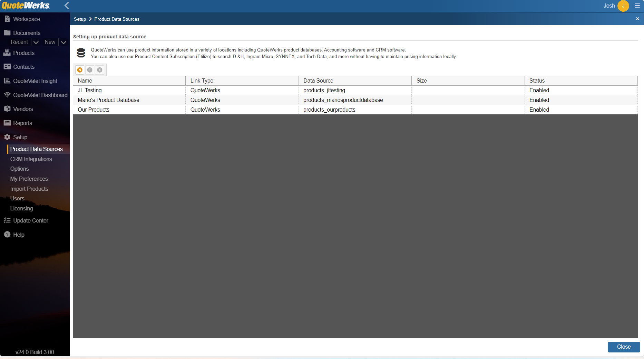Click the orange J user avatar
The height and width of the screenshot is (359, 644).
point(623,6)
